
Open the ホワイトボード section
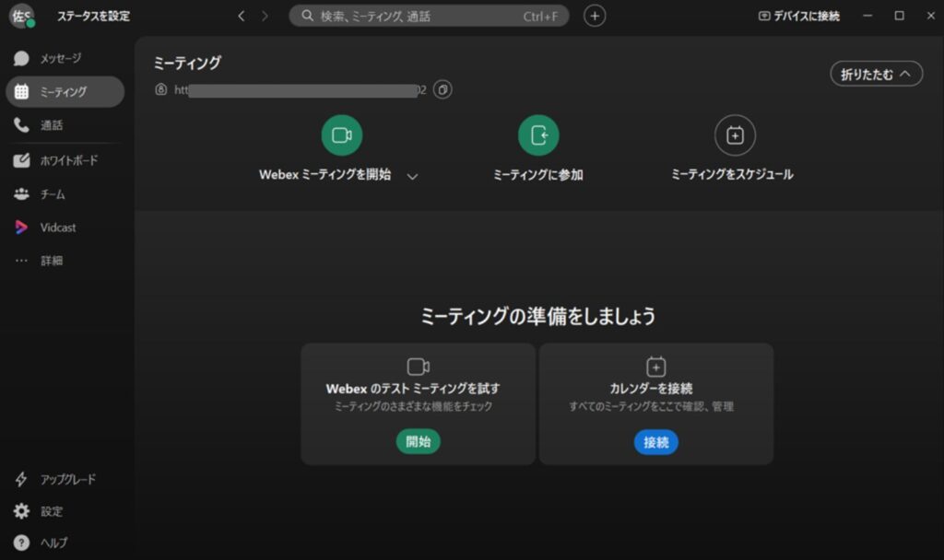67,160
